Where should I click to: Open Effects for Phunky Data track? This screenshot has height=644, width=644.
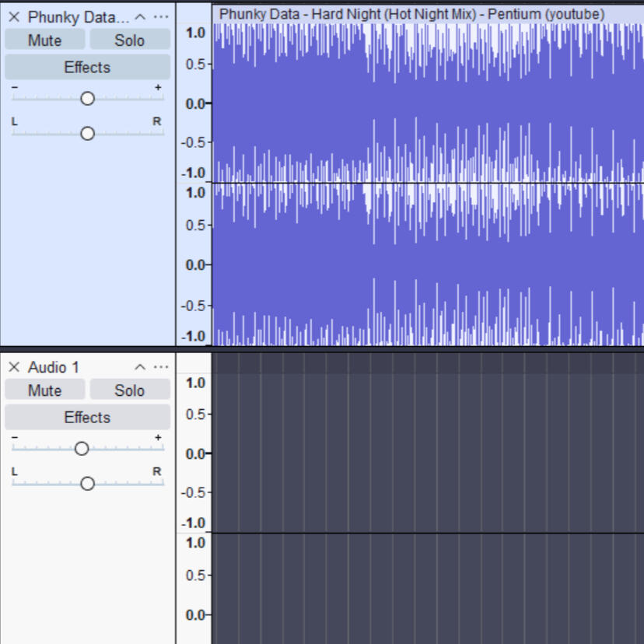pyautogui.click(x=87, y=68)
